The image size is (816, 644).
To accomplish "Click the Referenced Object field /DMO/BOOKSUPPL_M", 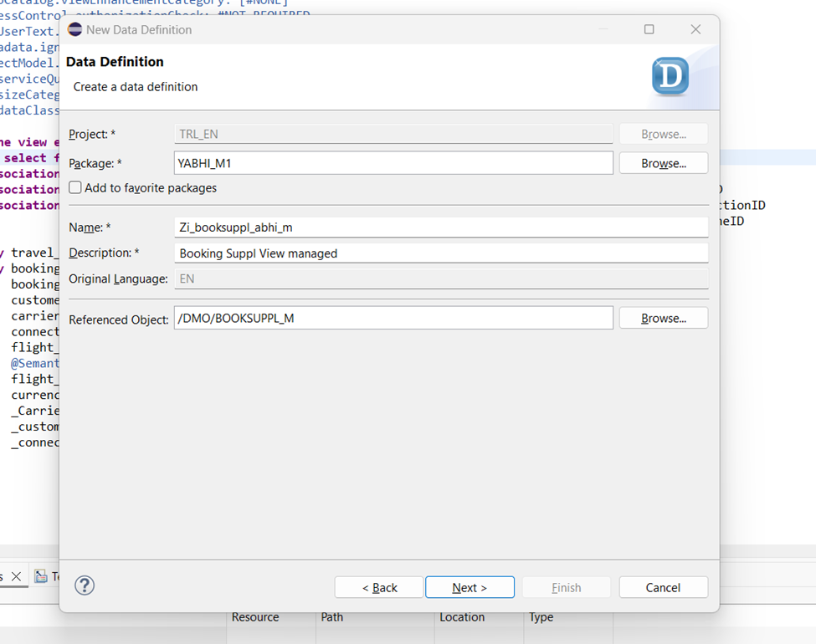I will pos(393,318).
